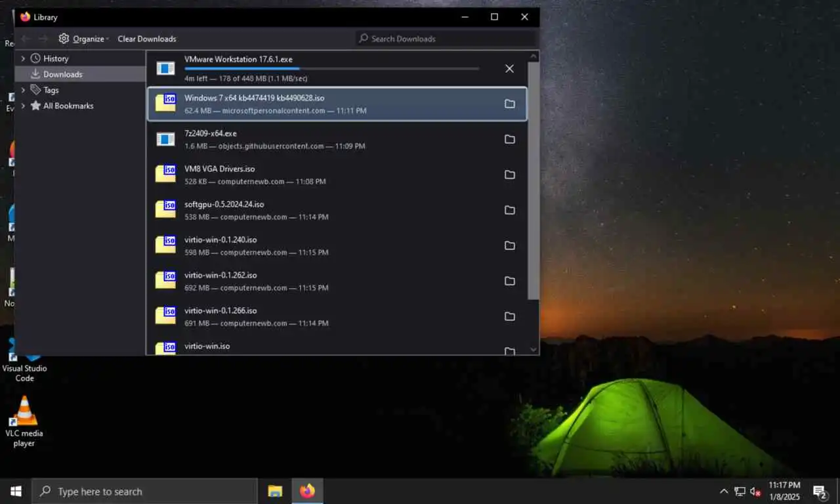
Task: Click Windows 7 x64 iso file icon
Action: (x=165, y=103)
